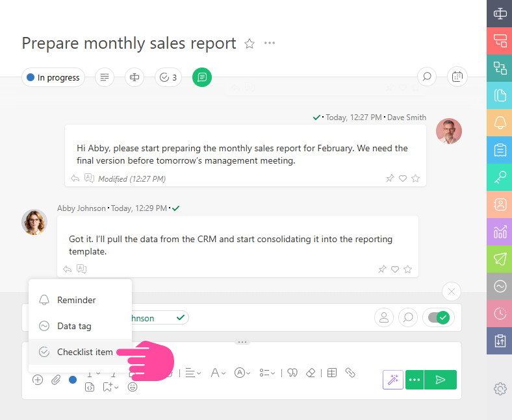Attach a file using the paperclip icon

point(56,380)
